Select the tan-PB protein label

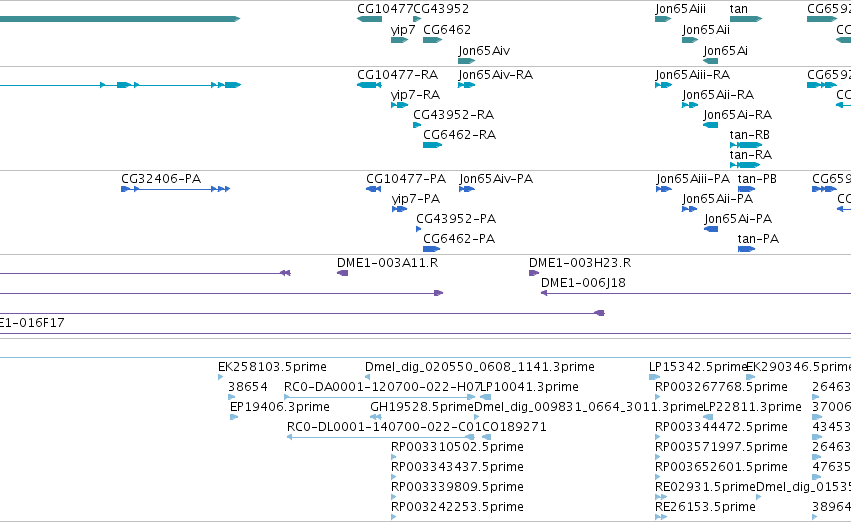(x=757, y=179)
